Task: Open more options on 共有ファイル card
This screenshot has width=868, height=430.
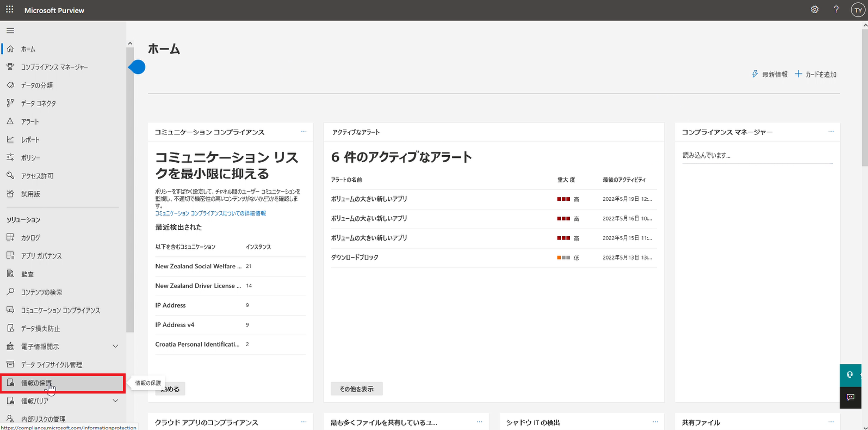Action: pos(831,422)
